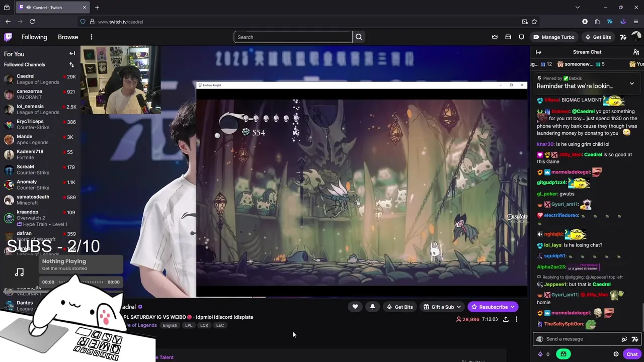Open the 7TV browser extension icon
The width and height of the screenshot is (644, 362).
point(610,22)
